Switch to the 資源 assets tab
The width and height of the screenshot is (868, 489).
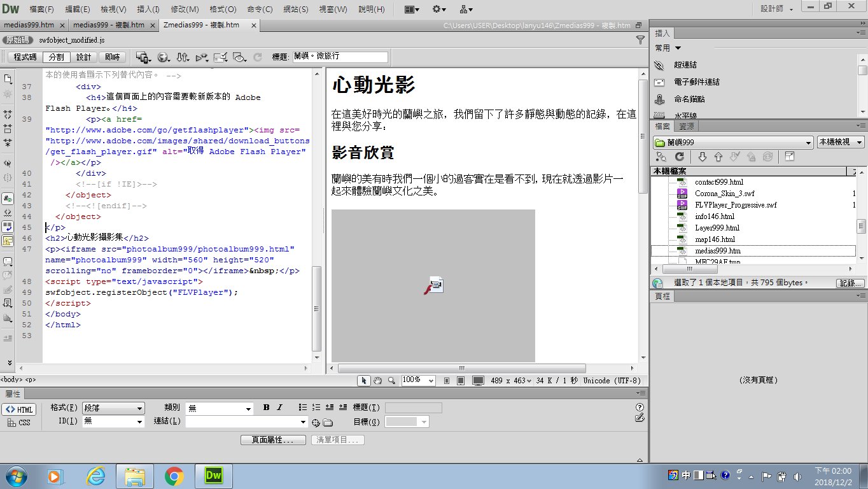click(x=687, y=127)
